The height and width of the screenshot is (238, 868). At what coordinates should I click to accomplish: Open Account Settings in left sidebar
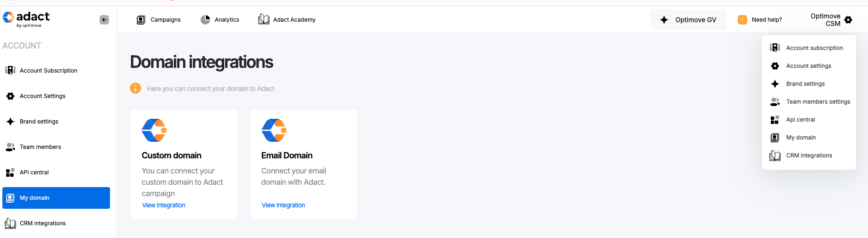tap(56, 96)
